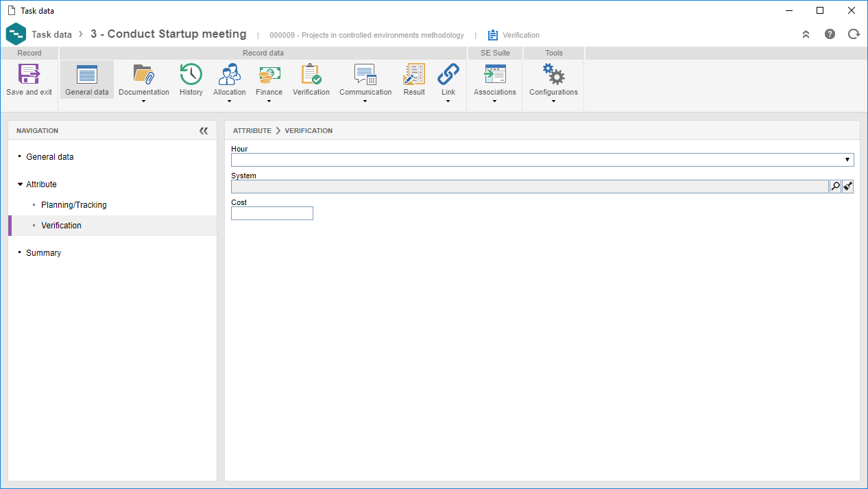Click the '3 - Conduct Startup meeting' title
This screenshot has height=489, width=868.
pos(169,34)
